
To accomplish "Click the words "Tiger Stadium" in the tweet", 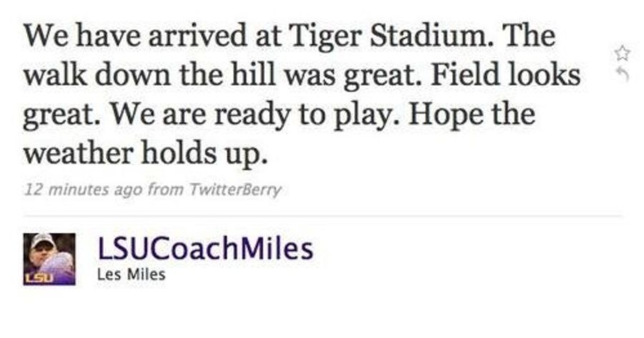I will [x=391, y=36].
